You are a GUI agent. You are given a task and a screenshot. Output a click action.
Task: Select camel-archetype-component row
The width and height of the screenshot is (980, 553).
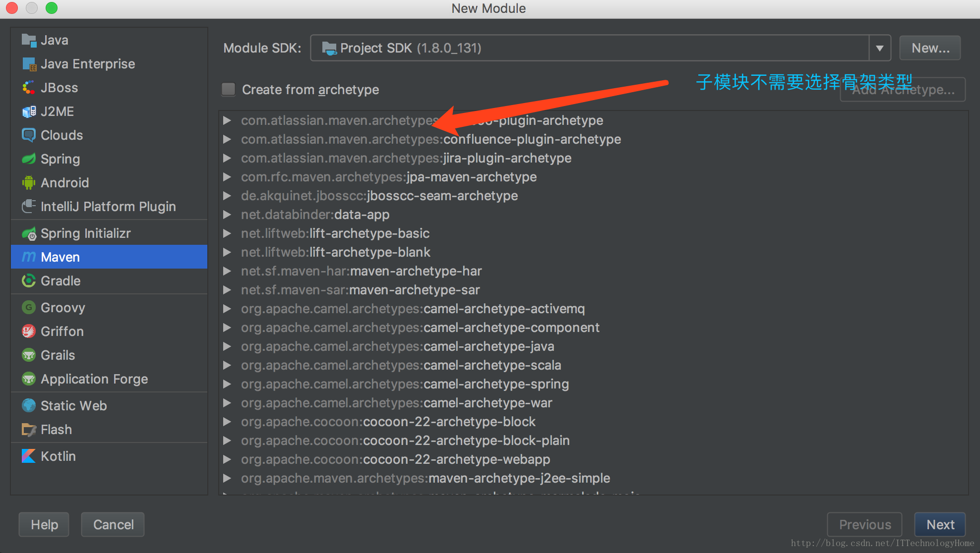[x=593, y=328]
